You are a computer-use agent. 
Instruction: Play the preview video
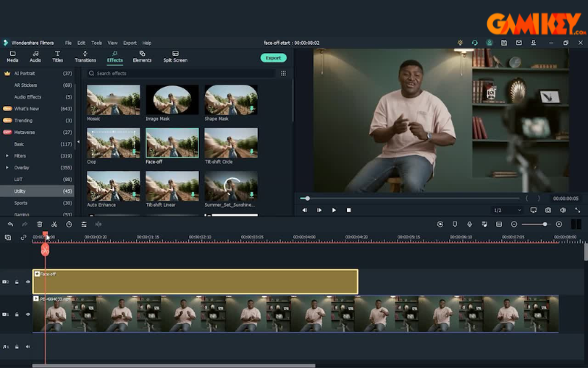click(x=334, y=210)
